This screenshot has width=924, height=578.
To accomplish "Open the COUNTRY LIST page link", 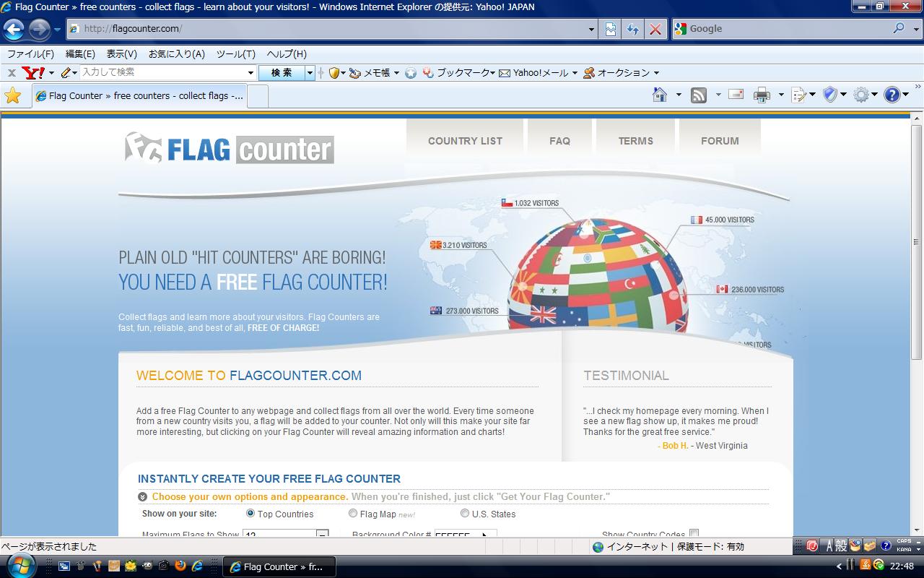I will [465, 141].
